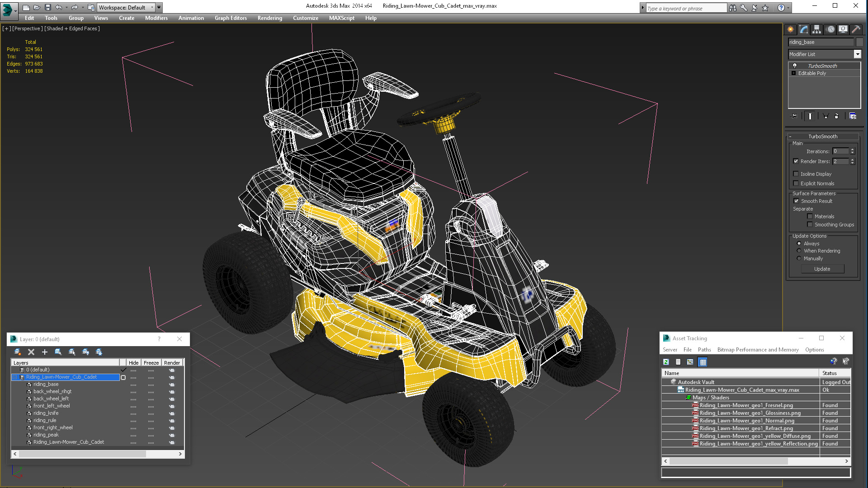Open the Graph Editors menu

pos(231,18)
